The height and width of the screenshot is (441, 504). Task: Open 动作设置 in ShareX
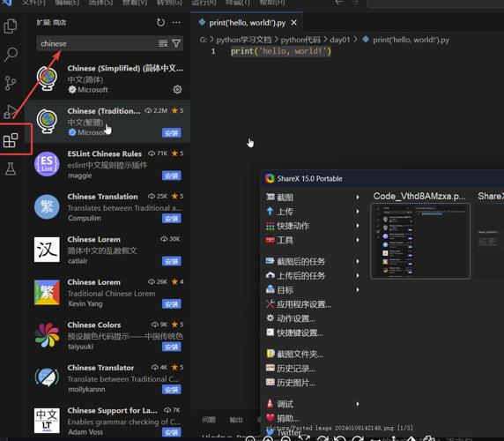click(313, 318)
